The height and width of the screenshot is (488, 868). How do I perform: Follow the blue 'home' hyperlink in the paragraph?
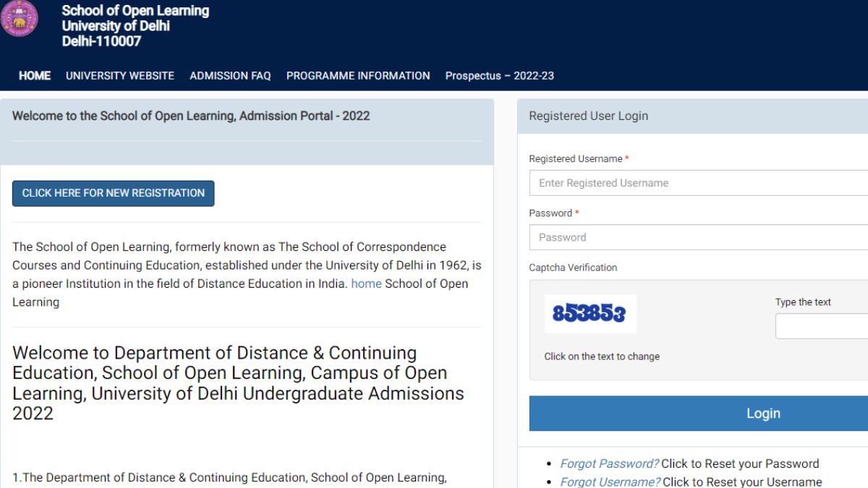pyautogui.click(x=366, y=284)
